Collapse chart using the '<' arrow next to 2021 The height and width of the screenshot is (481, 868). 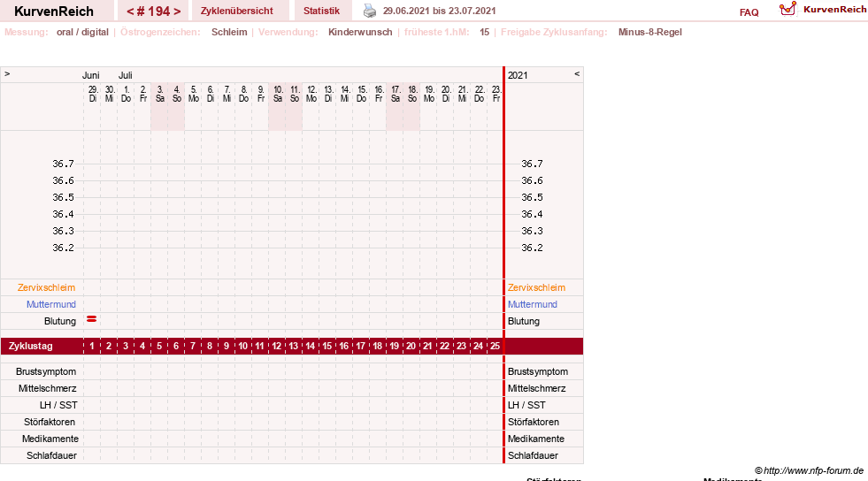pos(577,73)
